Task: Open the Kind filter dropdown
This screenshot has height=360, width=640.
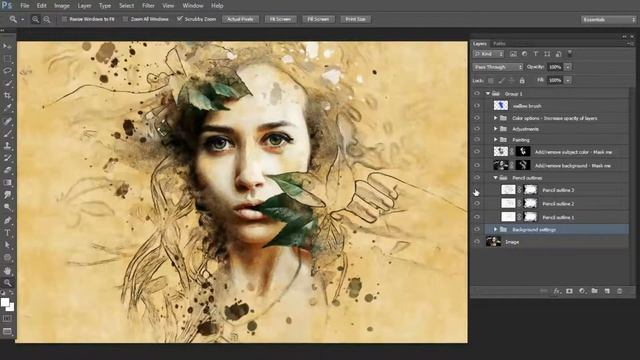Action: tap(489, 54)
